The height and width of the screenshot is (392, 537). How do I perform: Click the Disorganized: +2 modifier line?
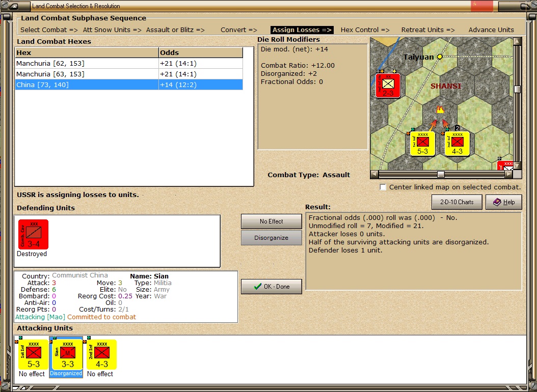pyautogui.click(x=289, y=73)
